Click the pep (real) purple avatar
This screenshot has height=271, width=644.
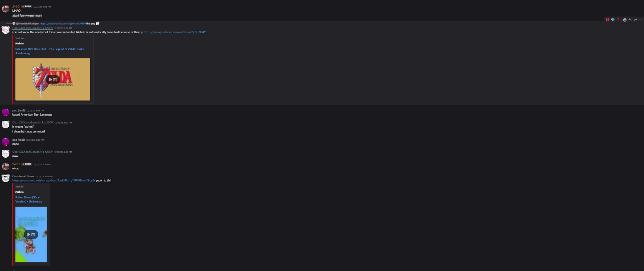coord(6,112)
